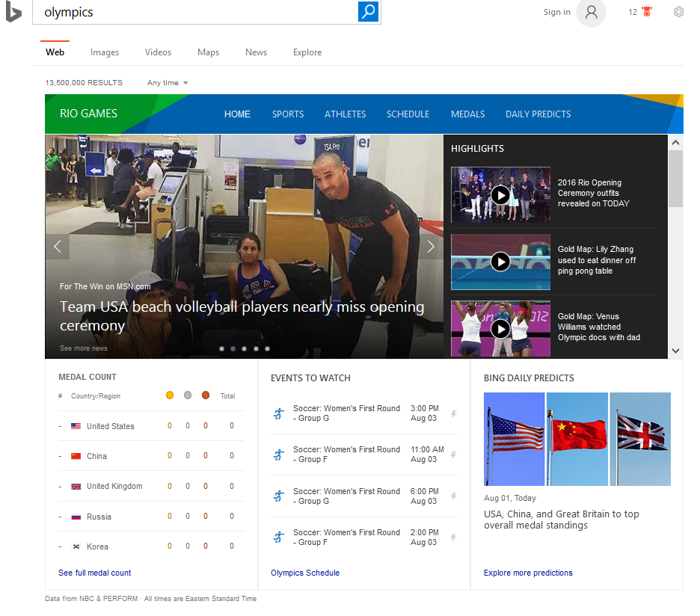Click the Bing logo icon

click(13, 13)
